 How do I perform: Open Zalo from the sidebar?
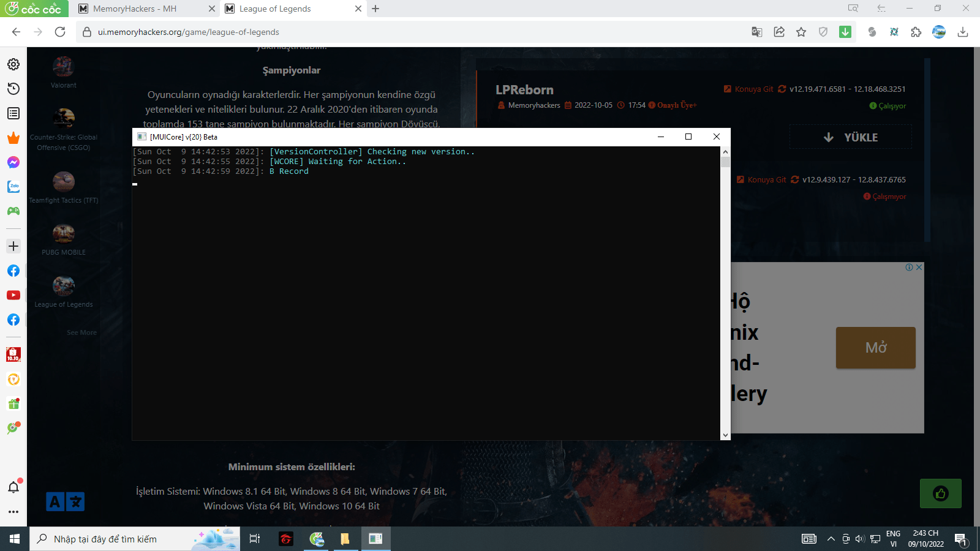pos(13,187)
